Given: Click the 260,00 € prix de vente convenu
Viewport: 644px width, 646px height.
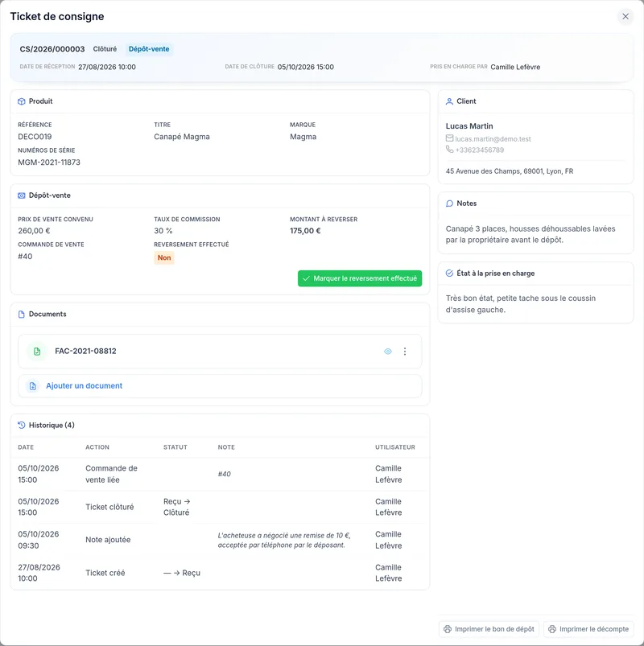Looking at the screenshot, I should pyautogui.click(x=34, y=231).
